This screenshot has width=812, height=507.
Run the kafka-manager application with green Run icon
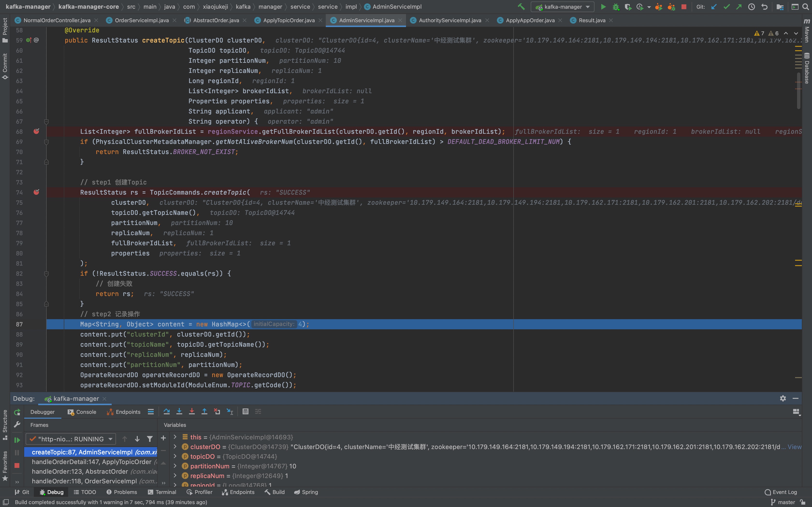click(x=603, y=7)
